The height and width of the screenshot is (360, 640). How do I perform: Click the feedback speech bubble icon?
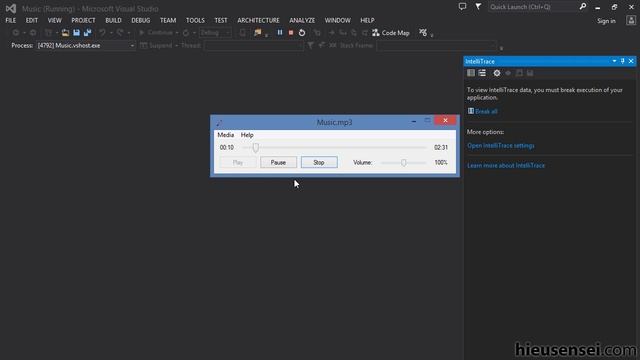point(462,7)
